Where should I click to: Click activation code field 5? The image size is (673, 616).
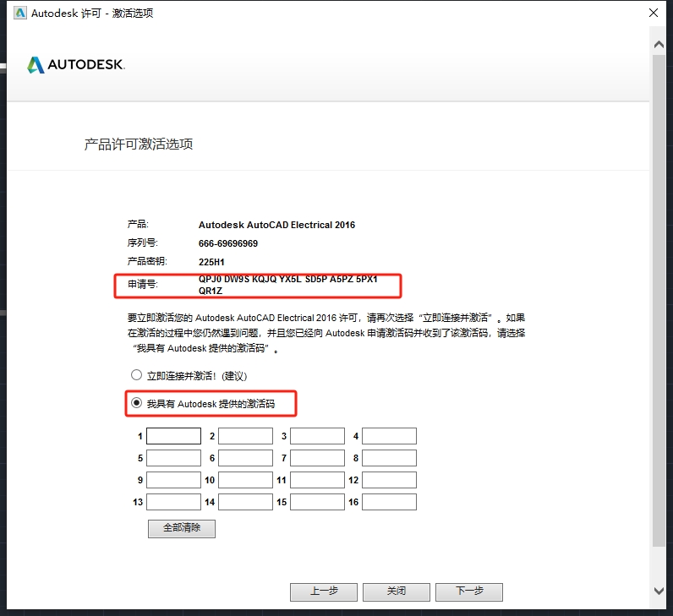tap(173, 458)
